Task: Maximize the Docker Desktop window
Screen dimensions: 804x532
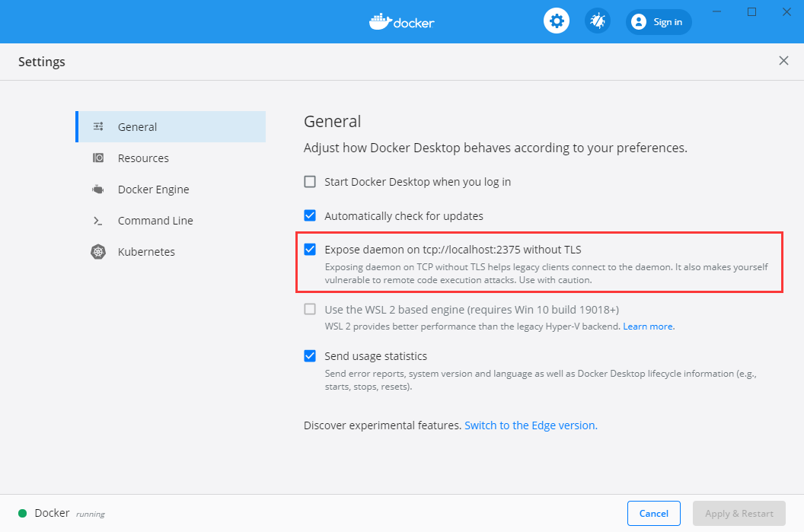Action: (751, 11)
